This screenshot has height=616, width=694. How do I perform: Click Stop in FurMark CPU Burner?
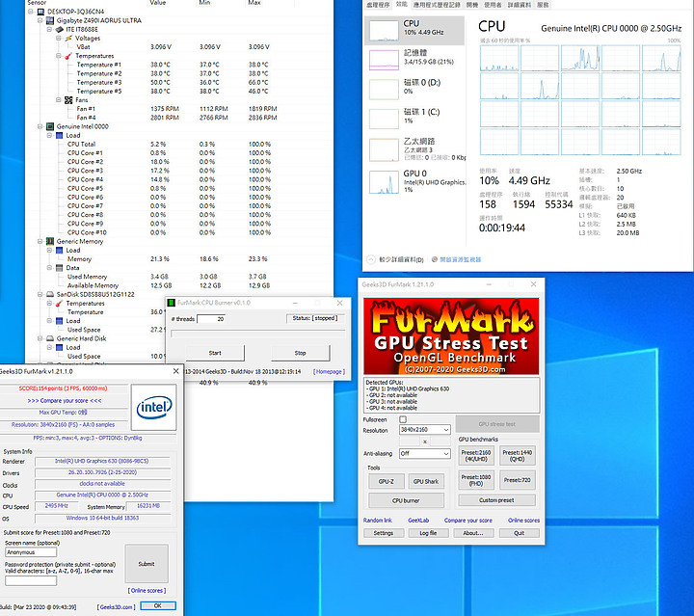[x=300, y=353]
